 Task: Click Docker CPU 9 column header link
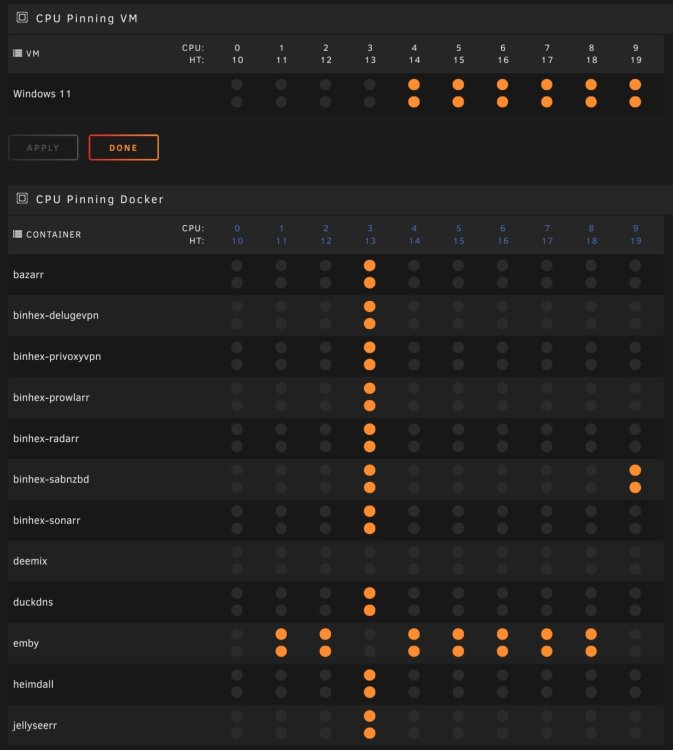point(636,228)
